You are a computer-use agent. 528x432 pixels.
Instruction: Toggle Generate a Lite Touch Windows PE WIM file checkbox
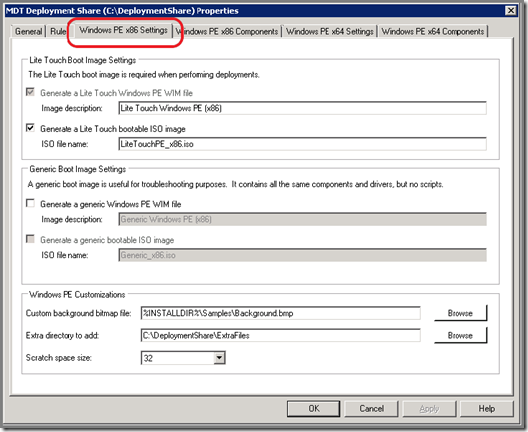pos(30,92)
